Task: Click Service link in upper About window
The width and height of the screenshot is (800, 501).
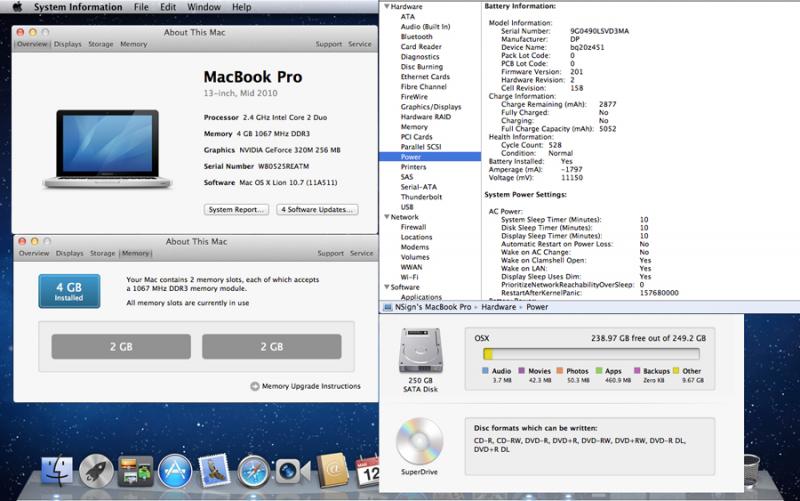Action: (360, 44)
